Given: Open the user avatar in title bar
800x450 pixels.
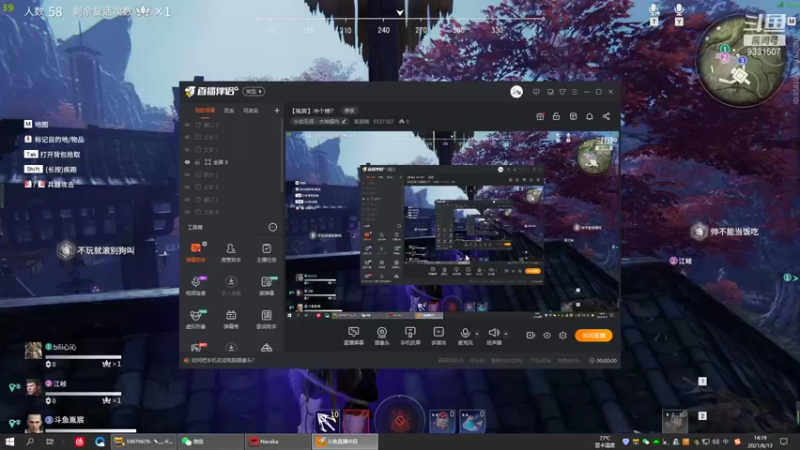Looking at the screenshot, I should coord(516,92).
